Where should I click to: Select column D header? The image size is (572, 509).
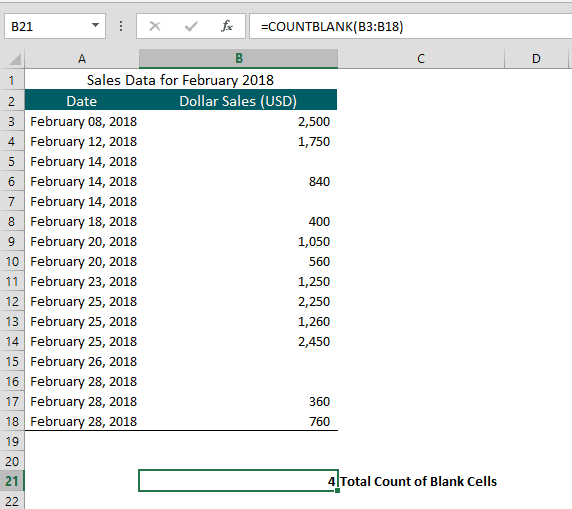[536, 58]
